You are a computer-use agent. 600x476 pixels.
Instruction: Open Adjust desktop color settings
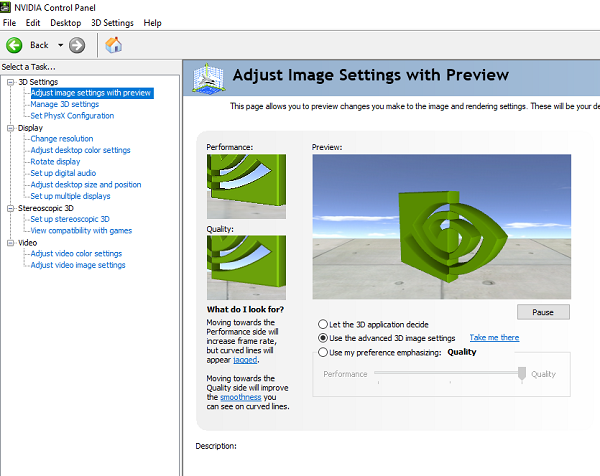click(x=80, y=150)
